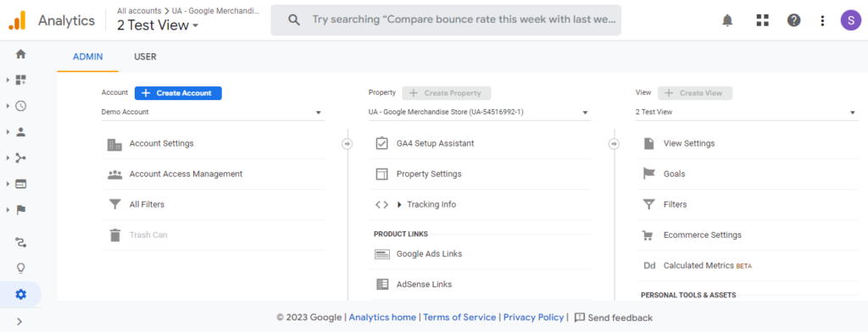Image resolution: width=868 pixels, height=332 pixels.
Task: Click the search magnifier icon
Action: coord(294,20)
